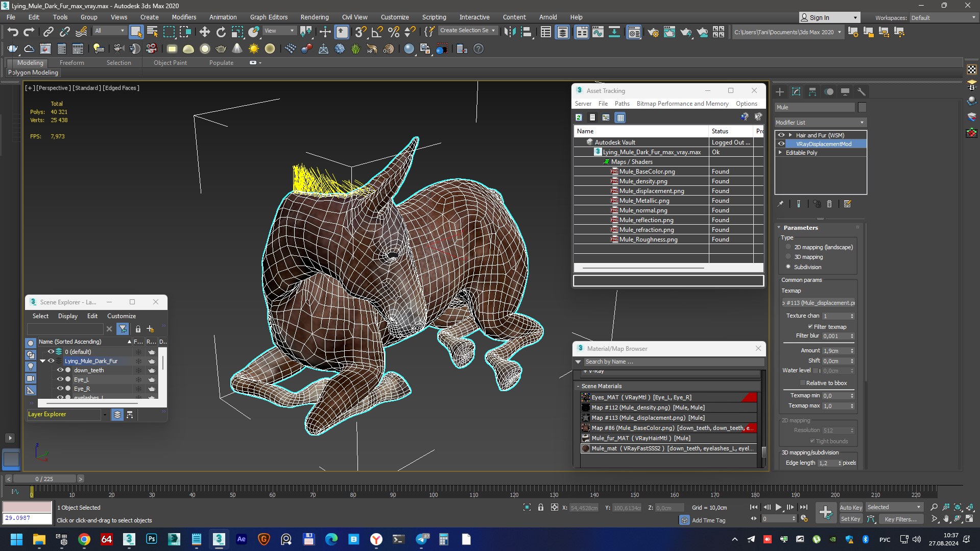Toggle Percent Snap icon

click(x=393, y=32)
